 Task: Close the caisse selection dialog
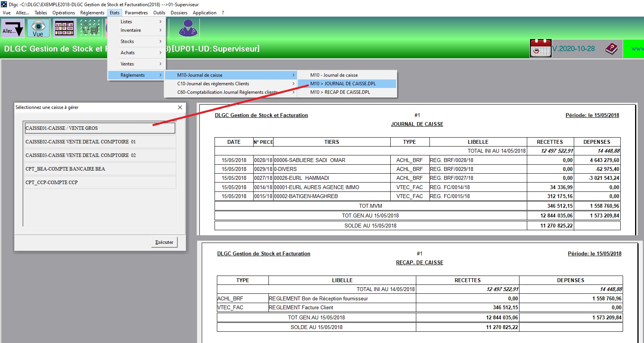pyautogui.click(x=180, y=107)
